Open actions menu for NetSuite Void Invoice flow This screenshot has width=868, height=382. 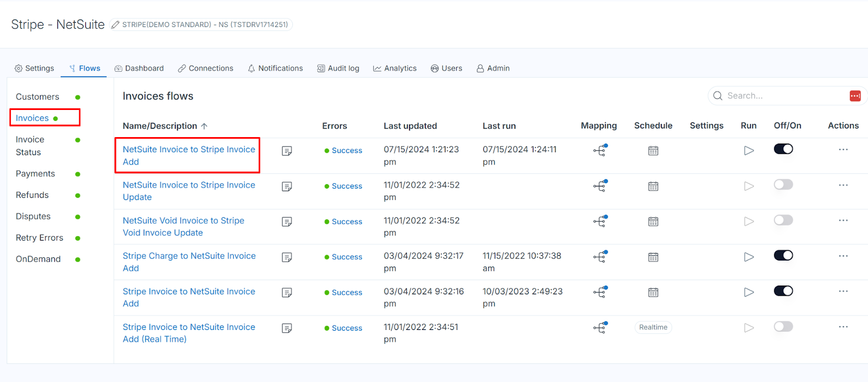843,221
